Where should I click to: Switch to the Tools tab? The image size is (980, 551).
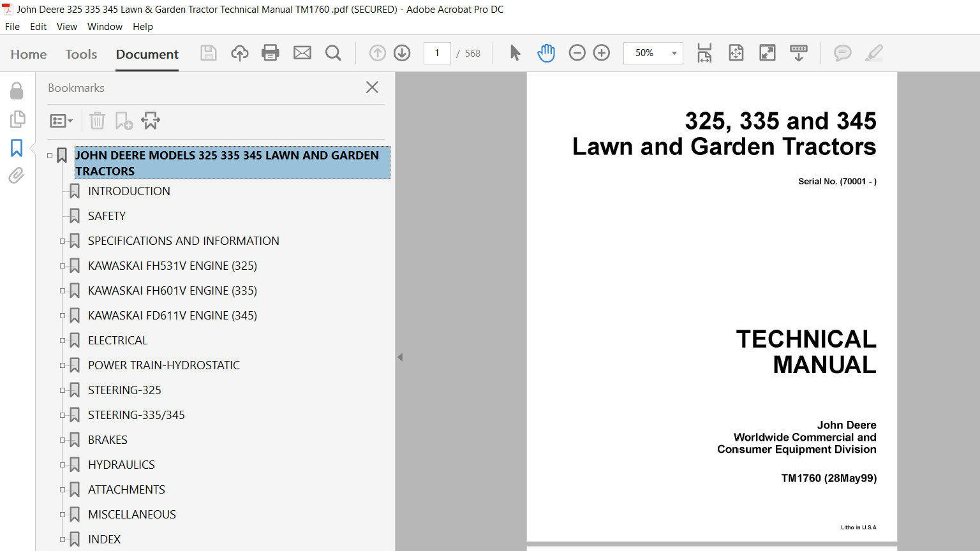(81, 54)
